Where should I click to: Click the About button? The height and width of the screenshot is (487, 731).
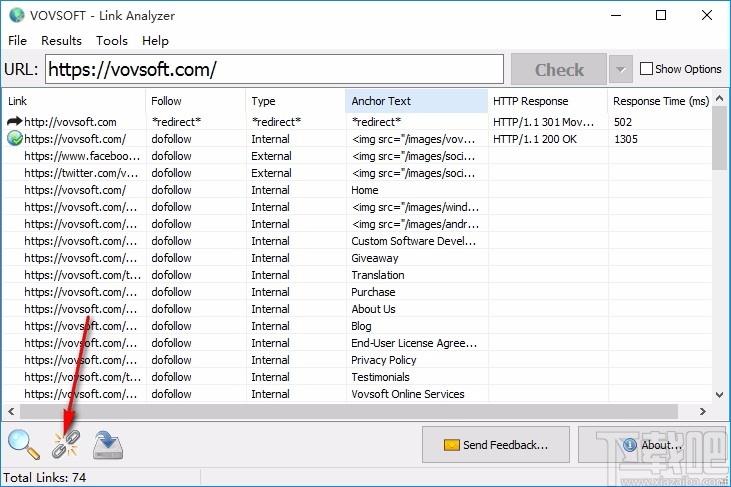652,445
